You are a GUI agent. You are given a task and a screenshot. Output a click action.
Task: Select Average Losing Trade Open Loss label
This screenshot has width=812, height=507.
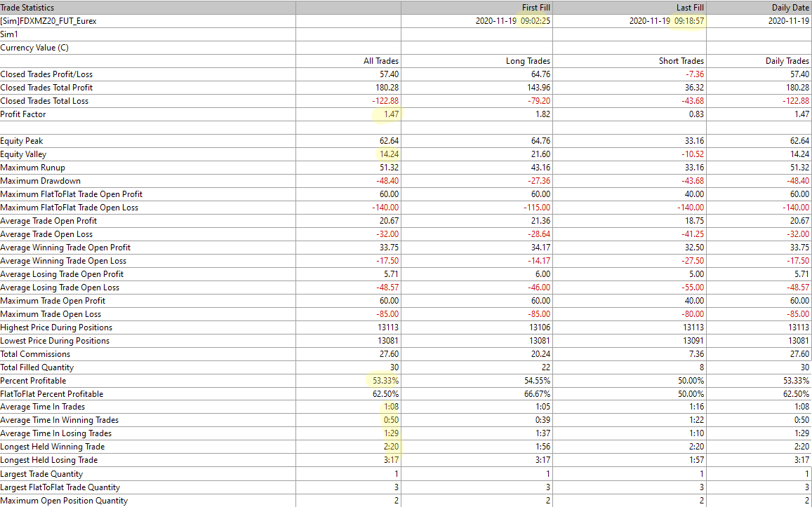click(x=60, y=288)
